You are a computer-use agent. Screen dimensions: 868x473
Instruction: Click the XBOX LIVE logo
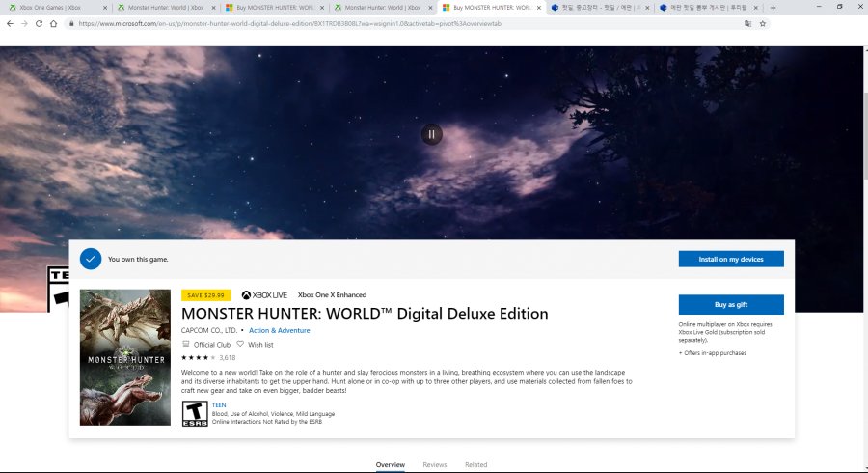click(264, 295)
